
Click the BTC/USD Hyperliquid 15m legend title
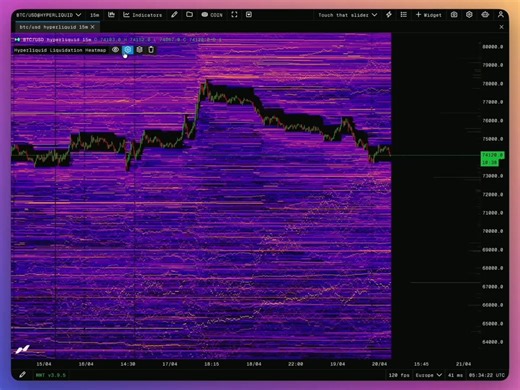(57, 40)
